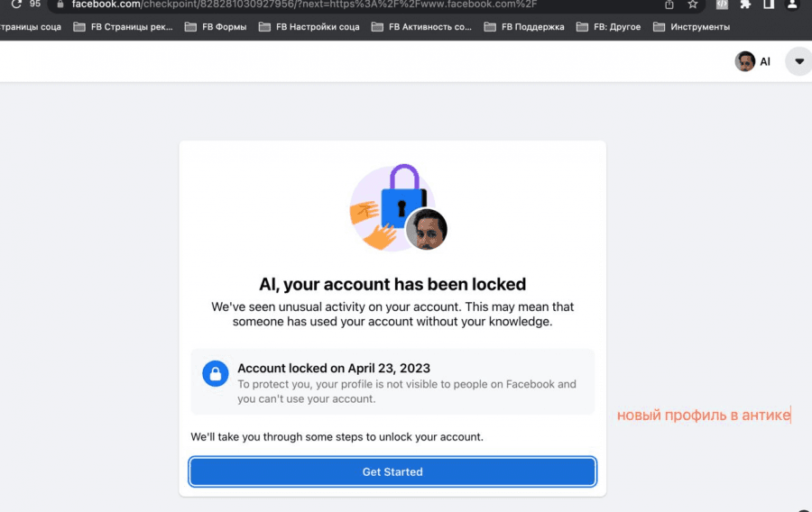Bookmark this page with the star icon

(692, 5)
